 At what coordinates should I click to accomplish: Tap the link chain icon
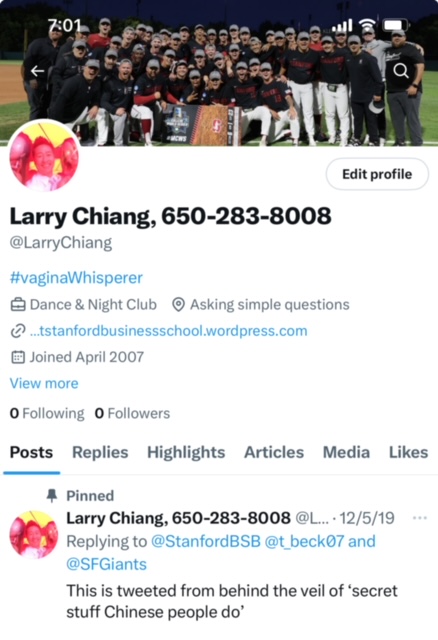18,331
